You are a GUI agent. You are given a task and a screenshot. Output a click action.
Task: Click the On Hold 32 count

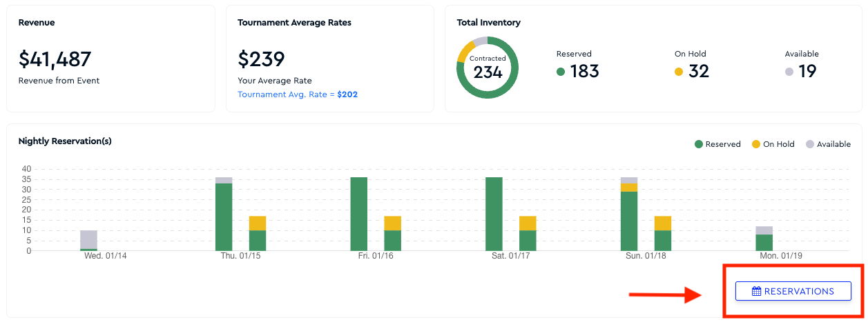click(x=699, y=71)
